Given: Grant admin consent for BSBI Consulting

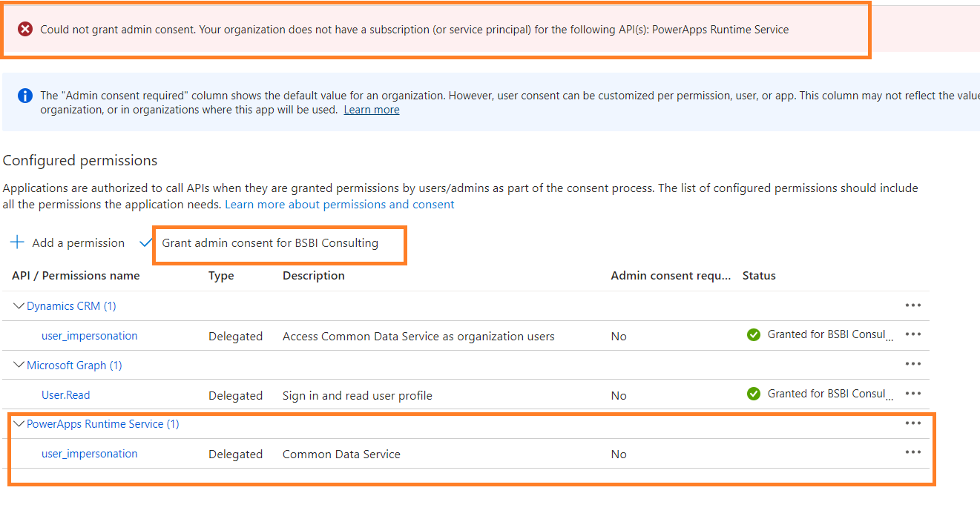Looking at the screenshot, I should click(x=270, y=243).
